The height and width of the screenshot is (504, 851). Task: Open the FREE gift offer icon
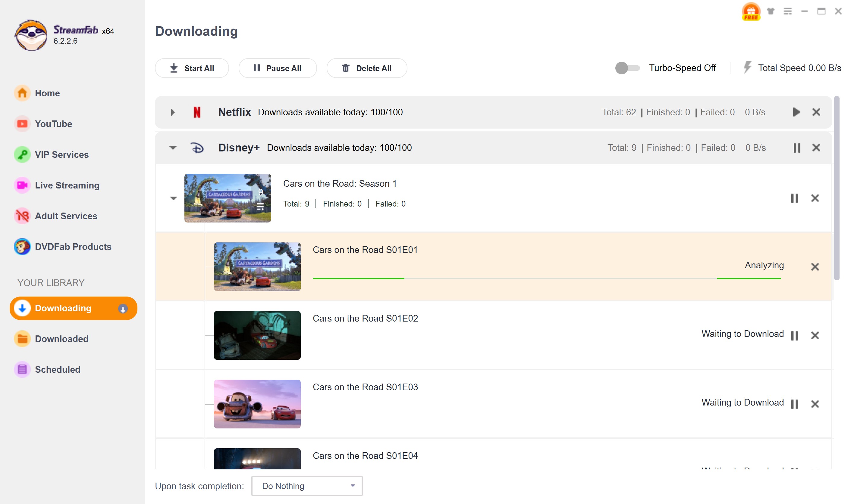[x=751, y=11]
